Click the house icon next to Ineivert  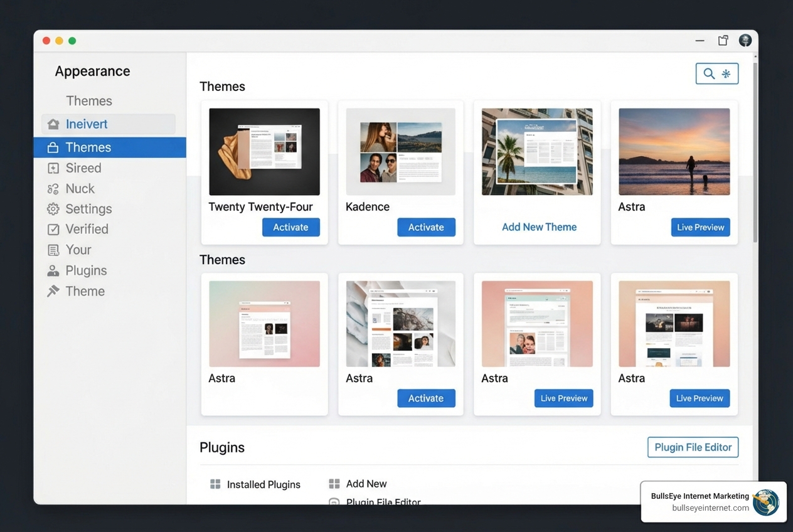click(53, 124)
